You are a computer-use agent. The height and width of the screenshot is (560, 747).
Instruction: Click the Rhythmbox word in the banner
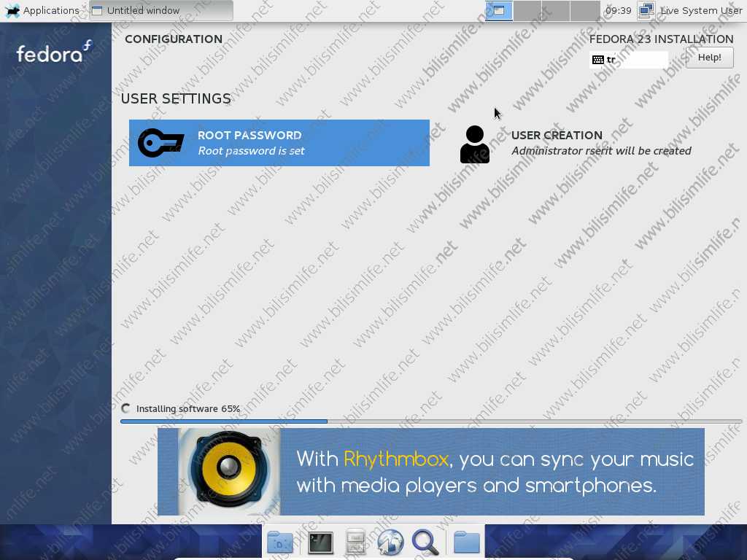[x=396, y=459]
